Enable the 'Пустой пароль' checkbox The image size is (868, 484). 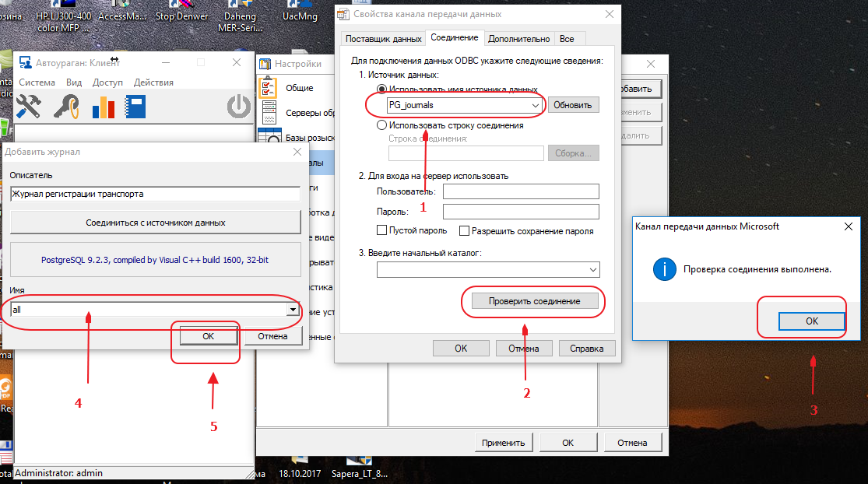point(382,230)
